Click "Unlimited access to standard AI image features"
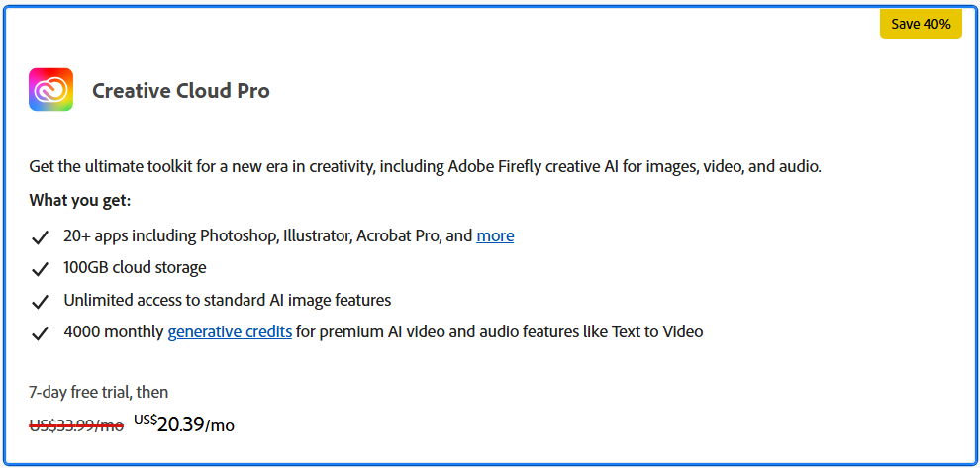This screenshot has width=980, height=468. click(228, 300)
